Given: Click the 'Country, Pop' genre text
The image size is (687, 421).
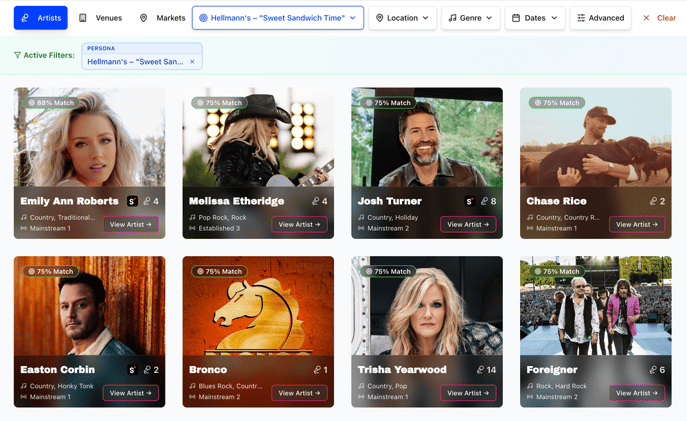Looking at the screenshot, I should point(387,386).
